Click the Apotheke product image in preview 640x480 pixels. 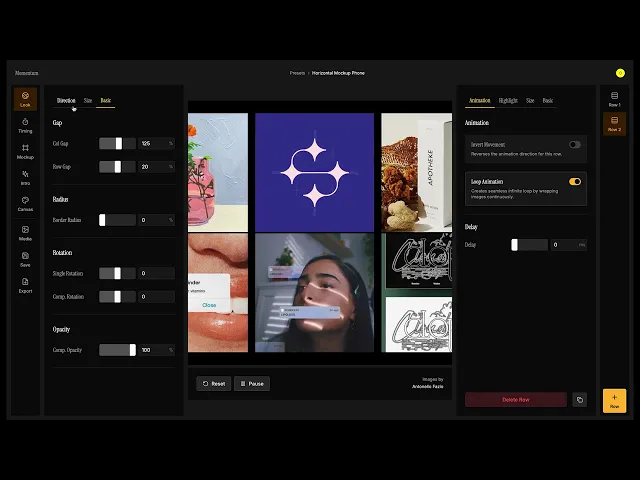(416, 172)
